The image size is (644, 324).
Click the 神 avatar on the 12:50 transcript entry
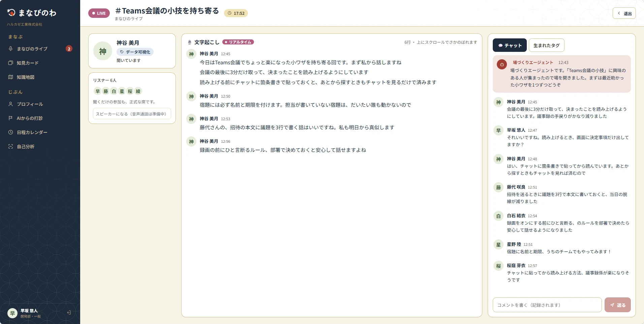pos(191,97)
